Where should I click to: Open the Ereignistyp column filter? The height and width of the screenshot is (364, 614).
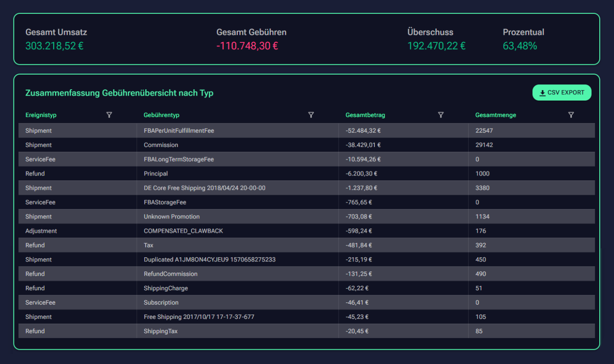pos(109,115)
